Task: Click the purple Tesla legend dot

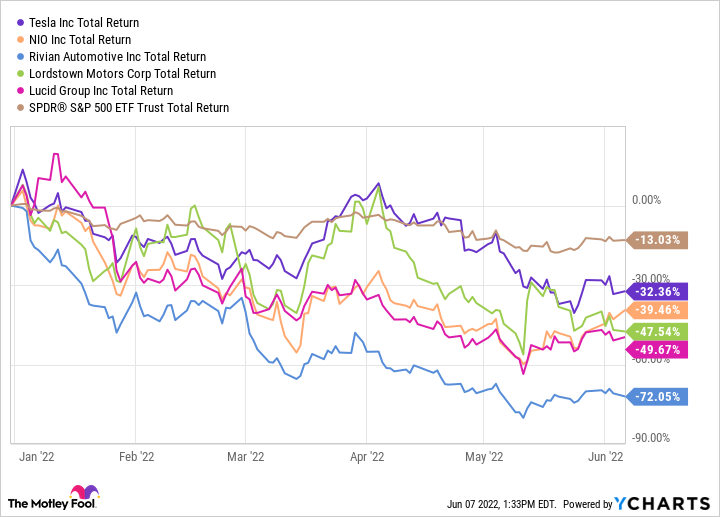Action: [20, 22]
